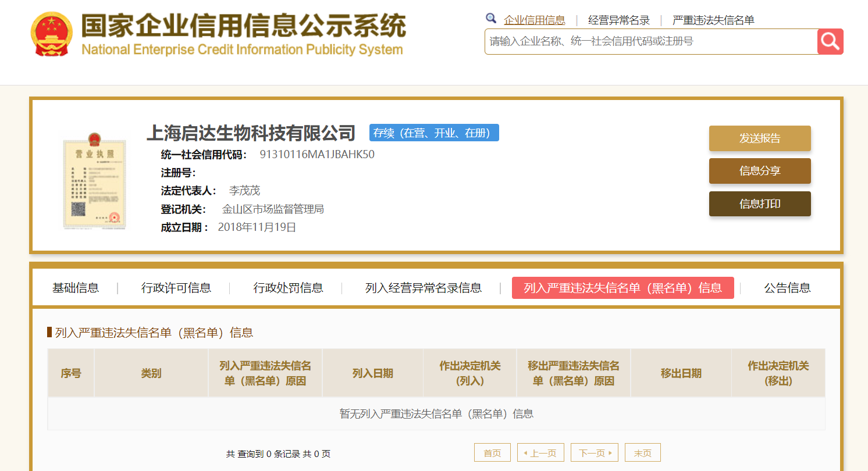Focus the enterprise name search input field
Screen dimensions: 868x471
click(x=651, y=41)
